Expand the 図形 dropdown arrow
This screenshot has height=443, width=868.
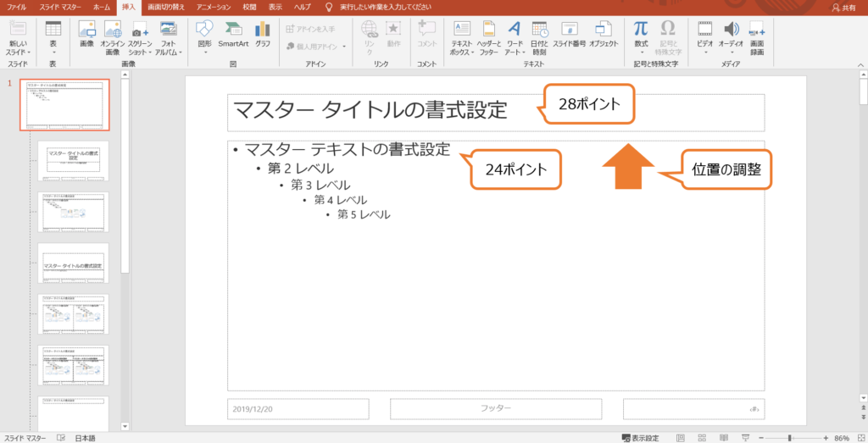coord(205,53)
